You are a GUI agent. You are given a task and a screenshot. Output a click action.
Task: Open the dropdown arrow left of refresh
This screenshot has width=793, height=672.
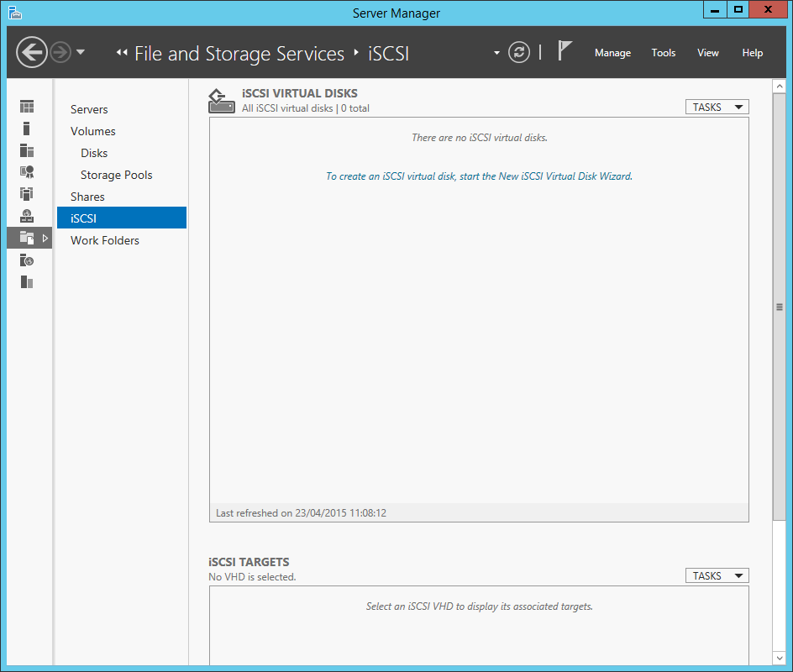click(x=496, y=53)
